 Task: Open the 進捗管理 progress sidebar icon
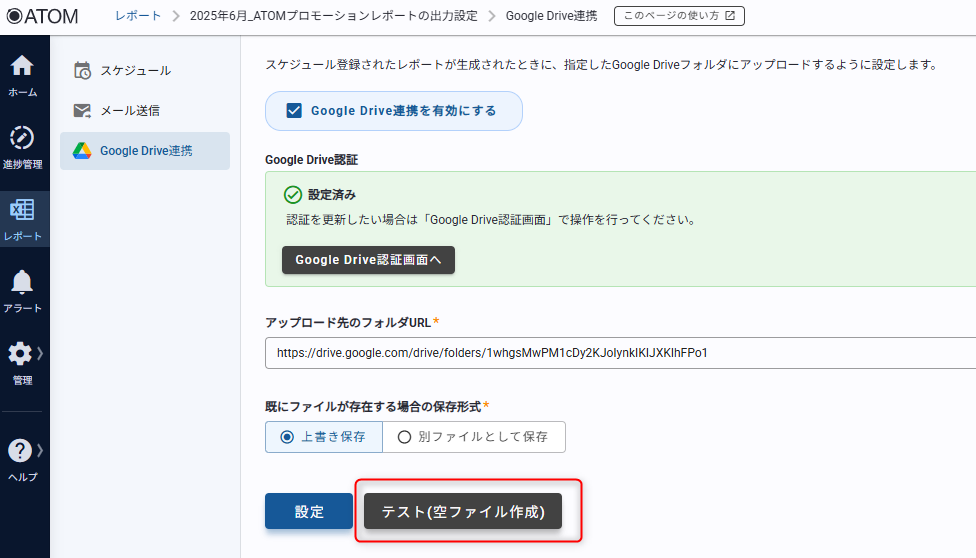[22, 138]
